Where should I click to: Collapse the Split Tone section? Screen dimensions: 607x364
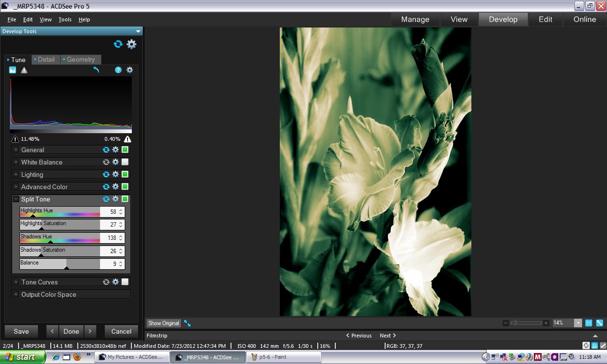tap(16, 199)
